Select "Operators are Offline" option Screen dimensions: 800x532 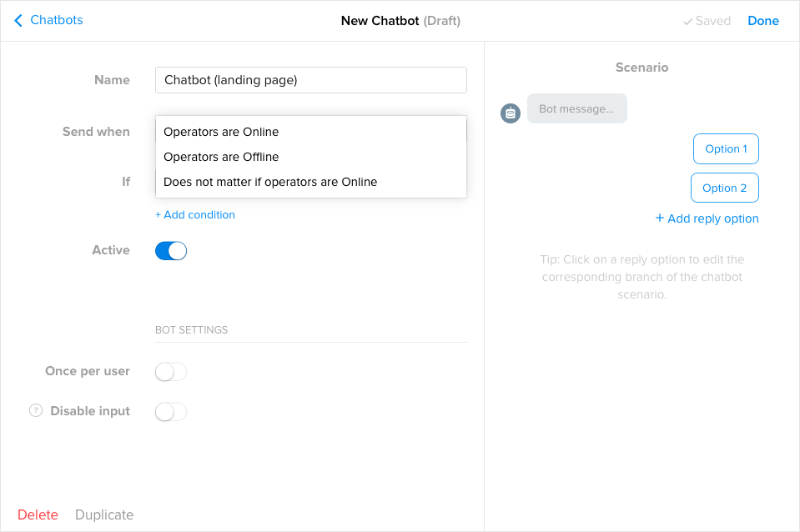pyautogui.click(x=220, y=157)
